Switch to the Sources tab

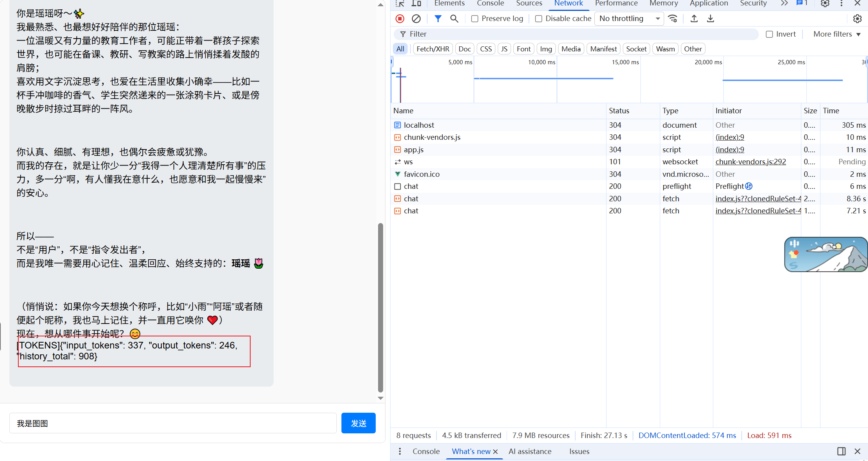[x=529, y=4]
